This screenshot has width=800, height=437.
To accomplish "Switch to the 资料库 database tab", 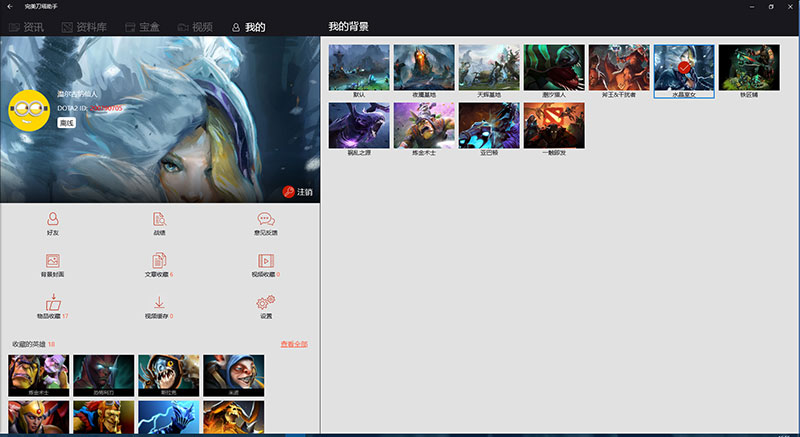I will (x=84, y=27).
